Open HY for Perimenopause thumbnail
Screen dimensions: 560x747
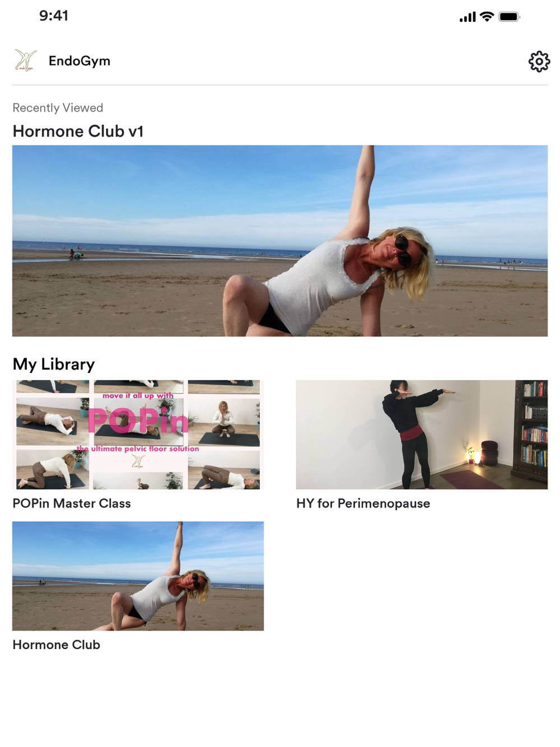pos(422,435)
